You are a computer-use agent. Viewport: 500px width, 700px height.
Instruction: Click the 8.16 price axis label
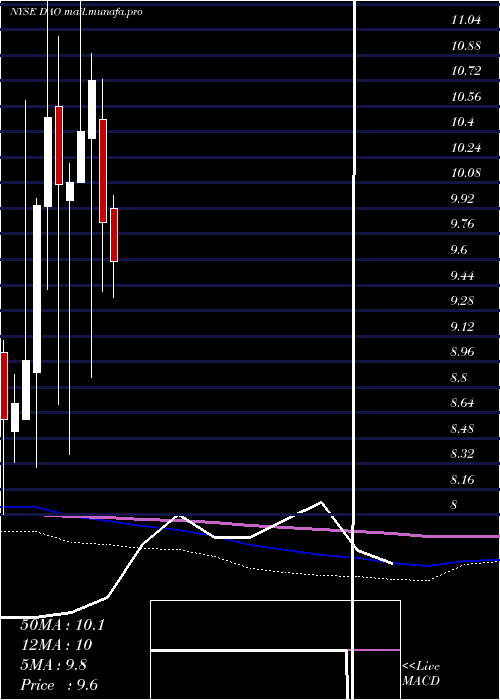(x=462, y=480)
